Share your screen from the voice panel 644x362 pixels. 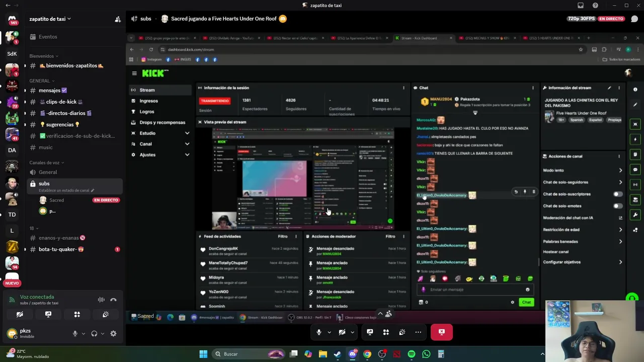48,314
